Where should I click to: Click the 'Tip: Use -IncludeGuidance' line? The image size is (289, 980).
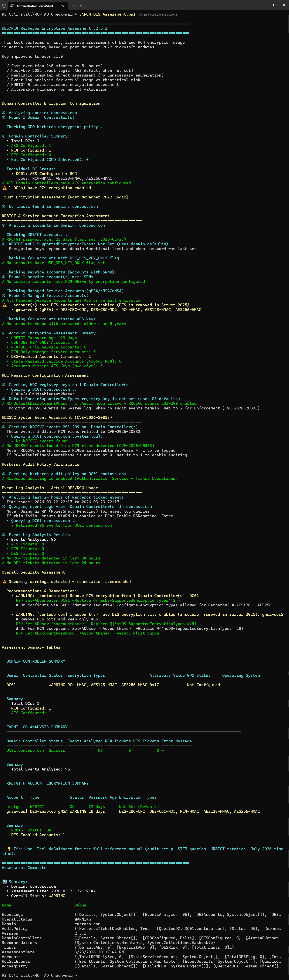coord(142,851)
